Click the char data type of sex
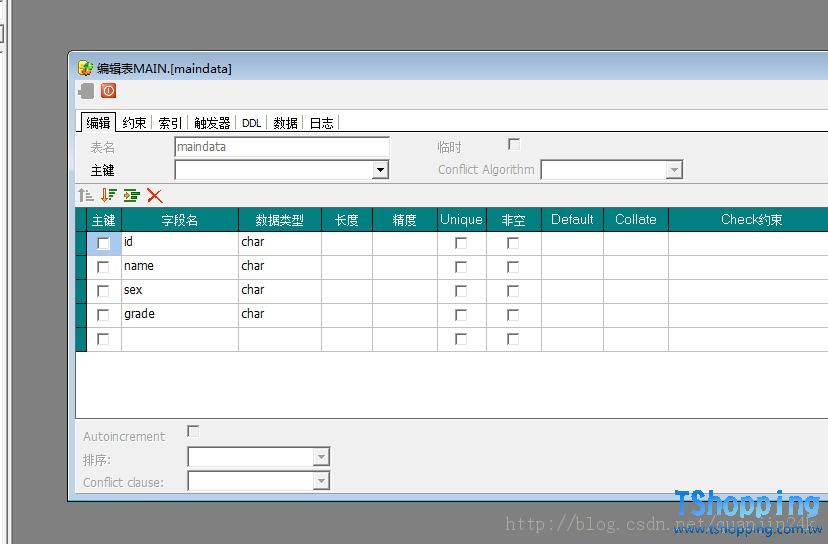 [280, 291]
